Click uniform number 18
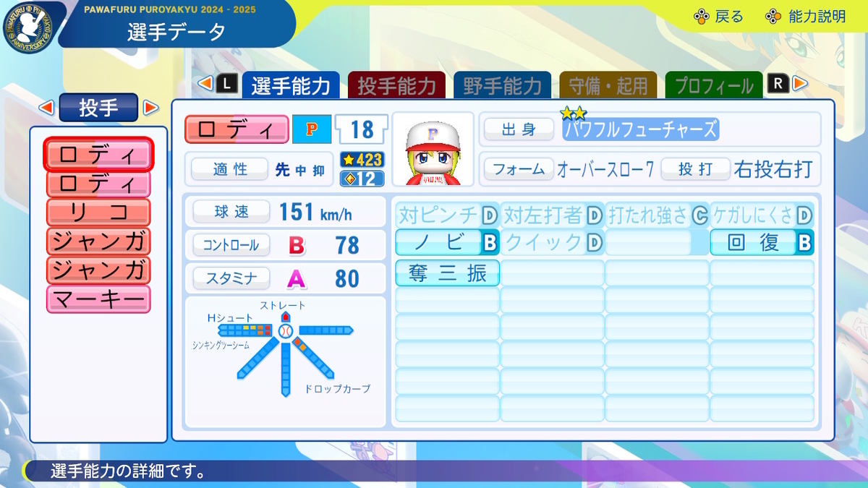Viewport: 868px width, 488px height. pos(362,129)
